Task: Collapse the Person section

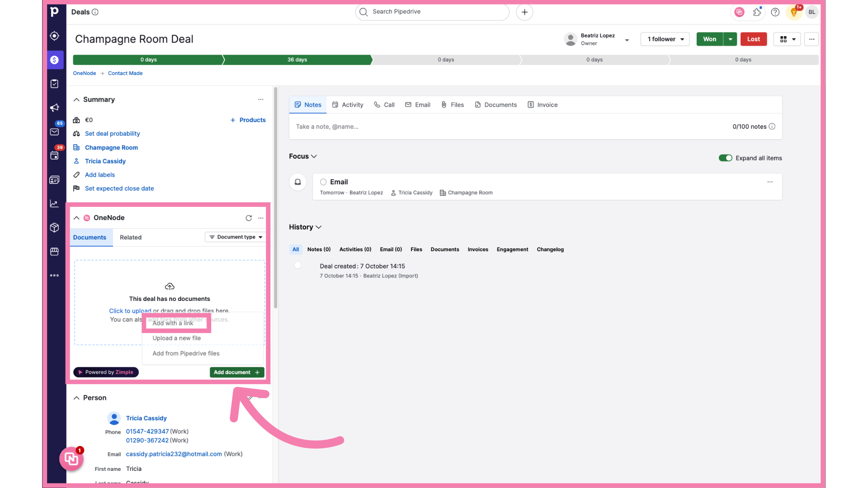Action: [x=76, y=398]
